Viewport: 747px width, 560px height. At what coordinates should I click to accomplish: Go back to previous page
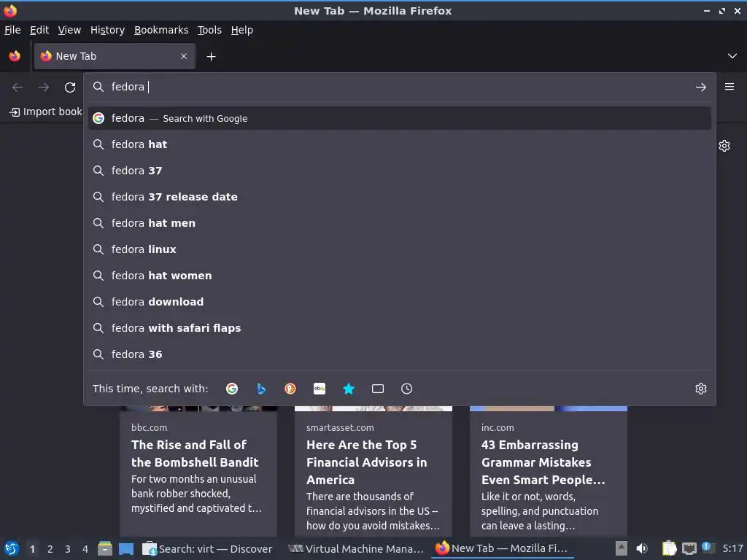click(x=18, y=87)
